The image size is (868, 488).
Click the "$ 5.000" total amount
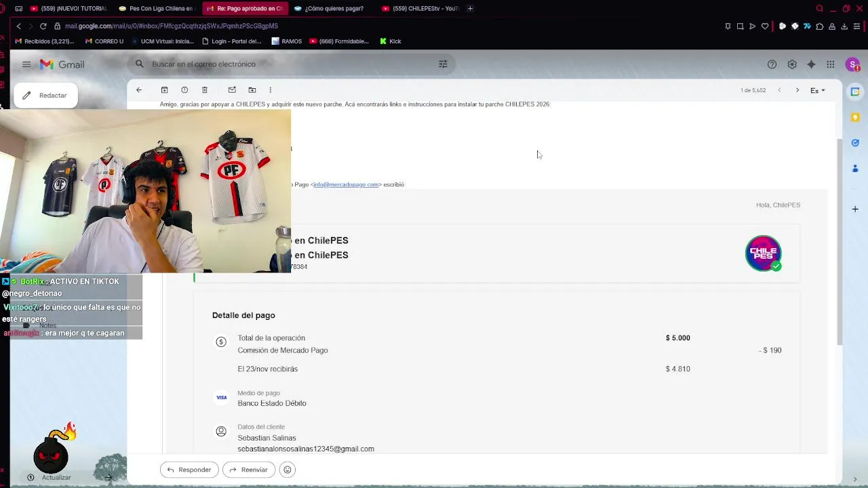[x=677, y=338]
